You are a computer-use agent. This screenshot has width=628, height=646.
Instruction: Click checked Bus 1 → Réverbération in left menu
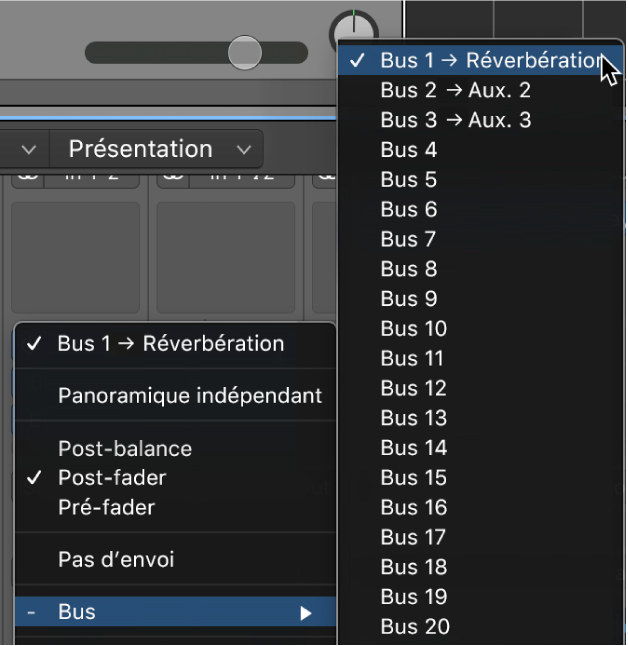coord(170,344)
